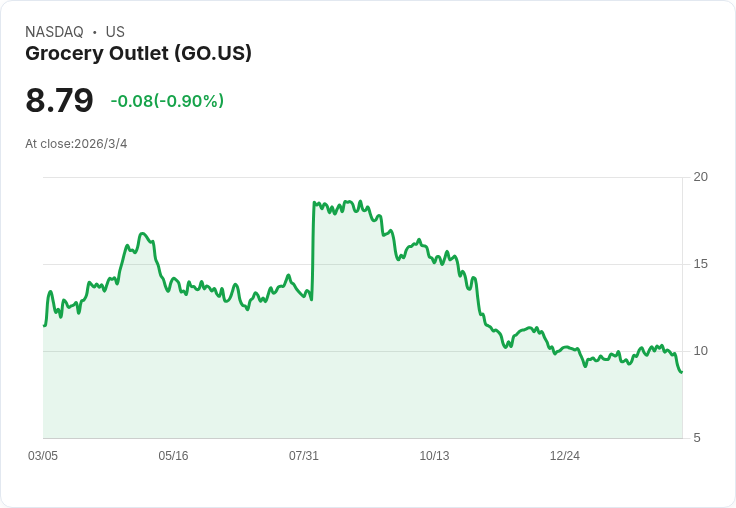
Task: Click the final endpoint of the price line
Action: tap(682, 372)
